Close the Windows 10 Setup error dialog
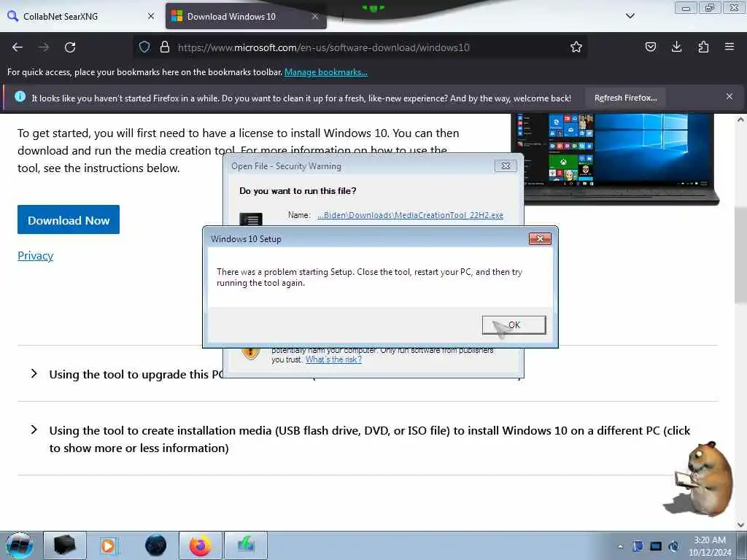 pyautogui.click(x=540, y=238)
